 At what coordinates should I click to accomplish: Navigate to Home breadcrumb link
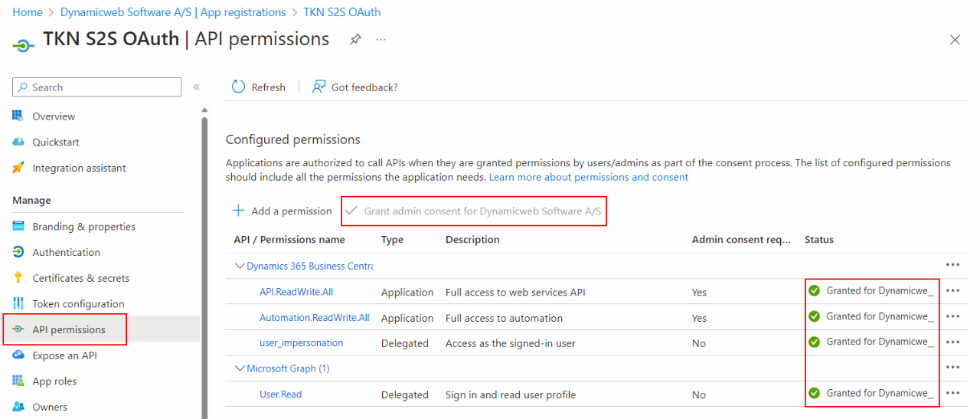[28, 12]
